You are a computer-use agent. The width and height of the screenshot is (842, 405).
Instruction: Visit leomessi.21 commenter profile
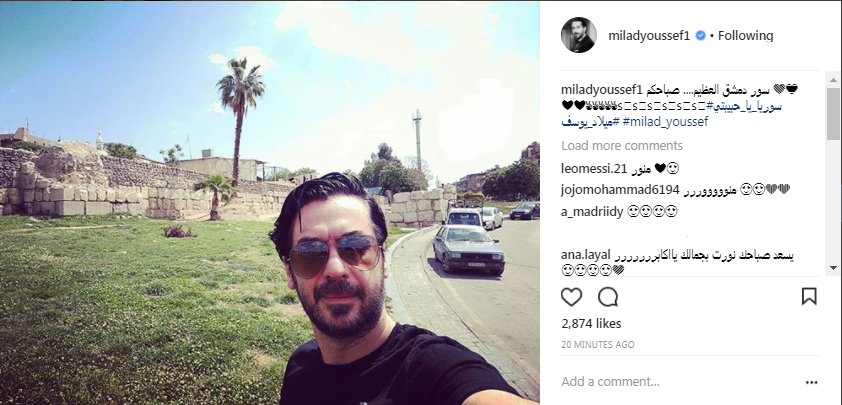tap(594, 169)
